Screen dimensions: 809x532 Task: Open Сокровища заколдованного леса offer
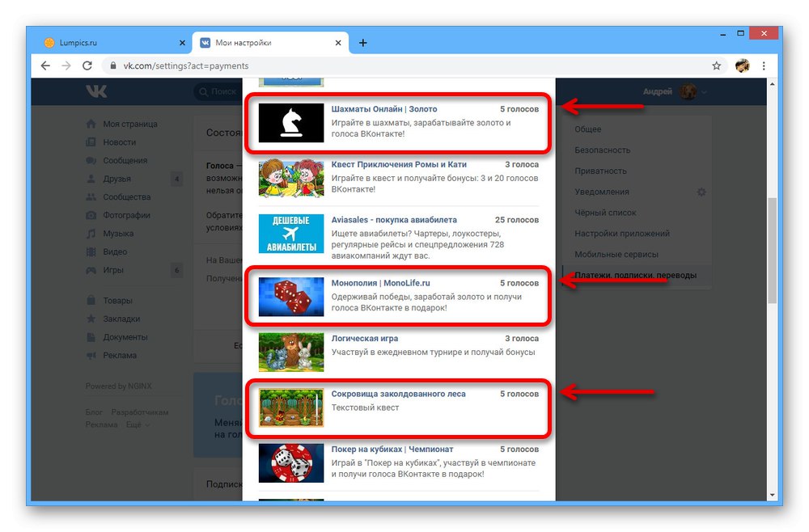tap(398, 393)
